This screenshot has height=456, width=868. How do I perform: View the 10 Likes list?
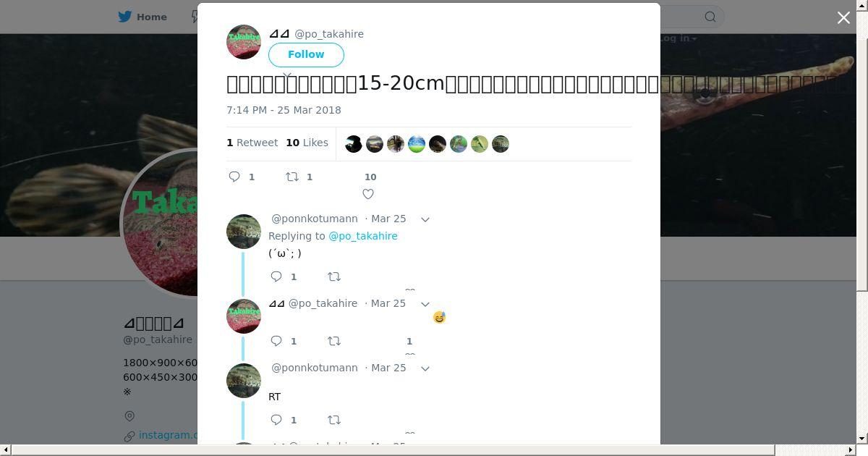coord(307,143)
